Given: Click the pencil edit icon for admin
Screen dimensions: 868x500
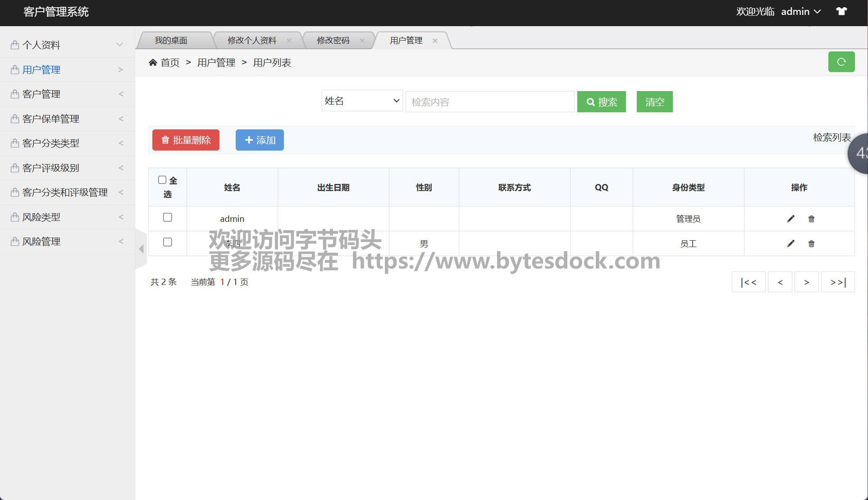Looking at the screenshot, I should pos(790,219).
